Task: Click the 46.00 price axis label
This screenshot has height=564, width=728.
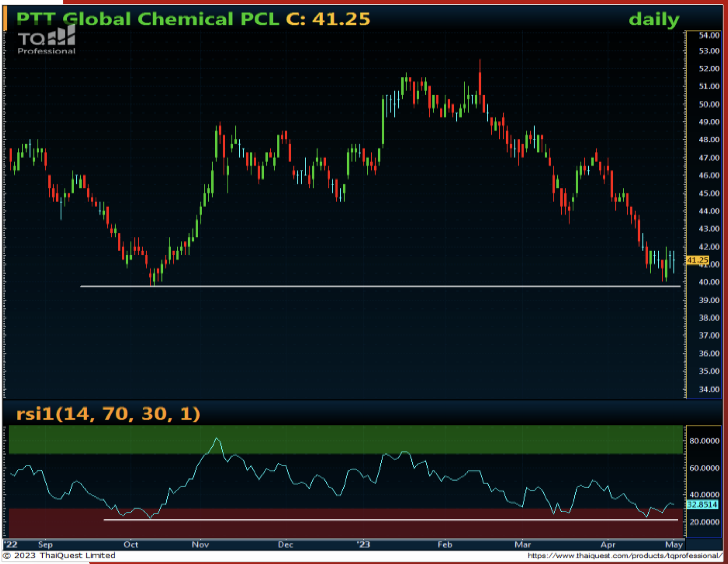Action: 709,176
